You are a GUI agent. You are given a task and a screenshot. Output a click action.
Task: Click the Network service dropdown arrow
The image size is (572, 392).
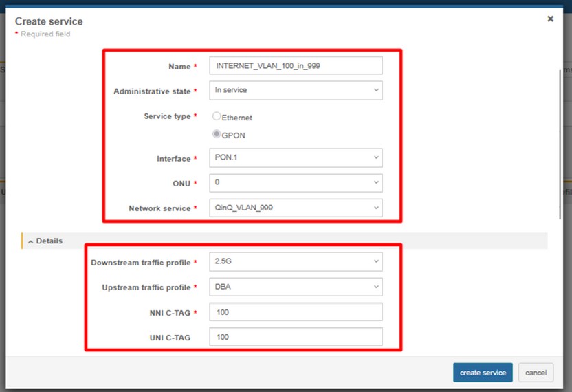[376, 208]
